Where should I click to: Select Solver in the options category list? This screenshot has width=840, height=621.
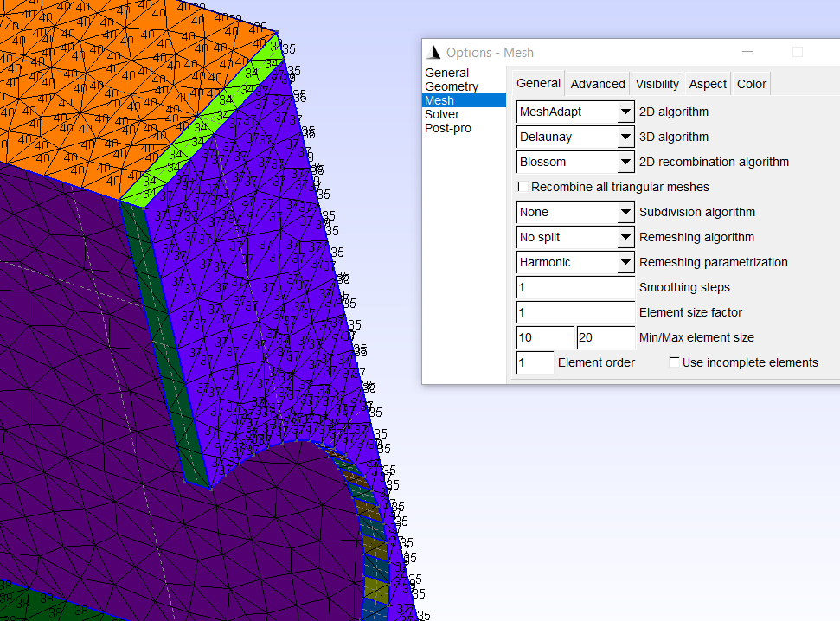pyautogui.click(x=442, y=115)
